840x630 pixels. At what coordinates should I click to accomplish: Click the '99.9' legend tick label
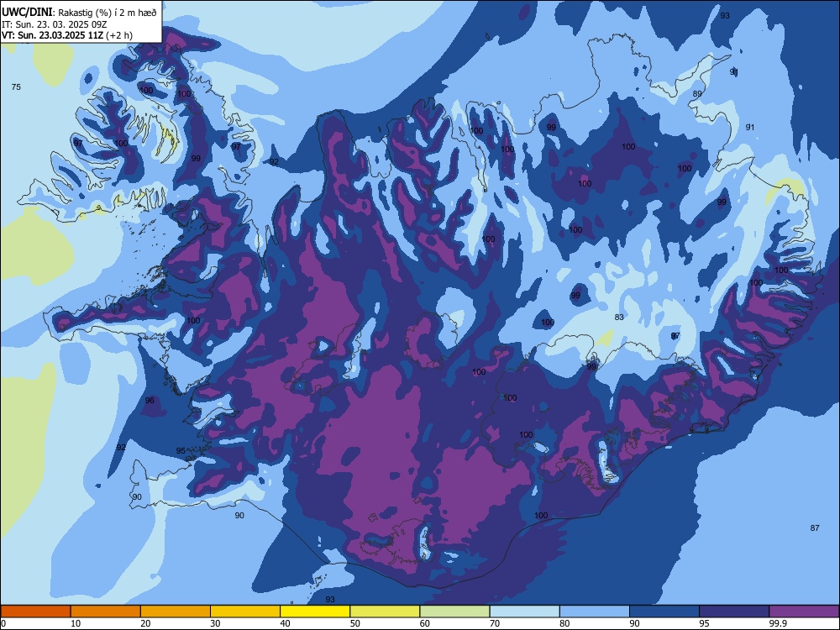click(777, 623)
